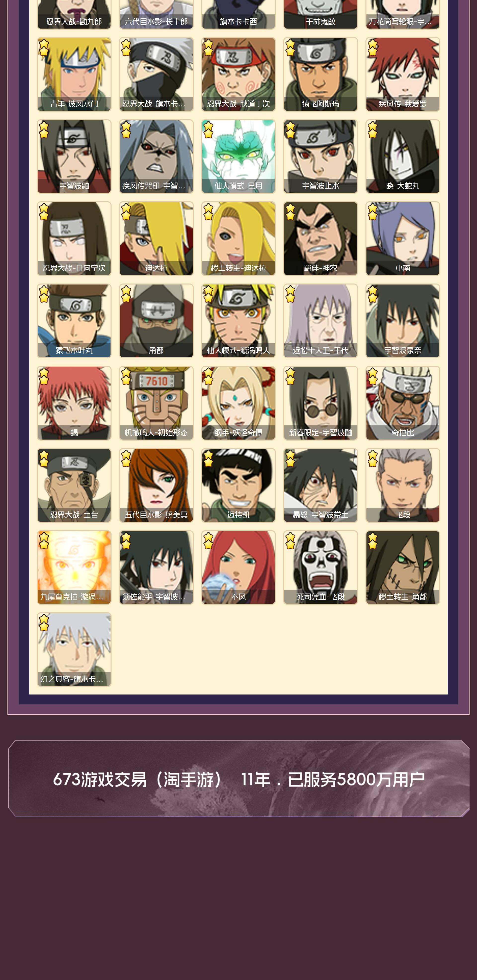Image resolution: width=477 pixels, height=980 pixels.
Task: Click the 机械鸣人-初始形态 portrait
Action: 156,403
